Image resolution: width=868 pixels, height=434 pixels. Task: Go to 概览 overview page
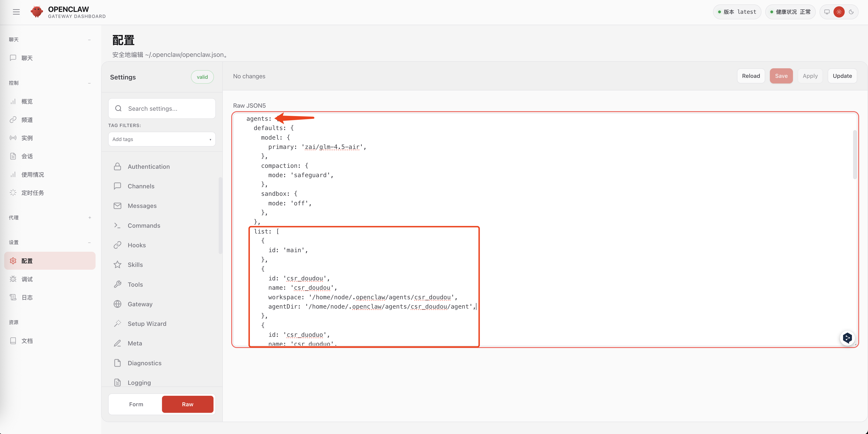tap(27, 101)
